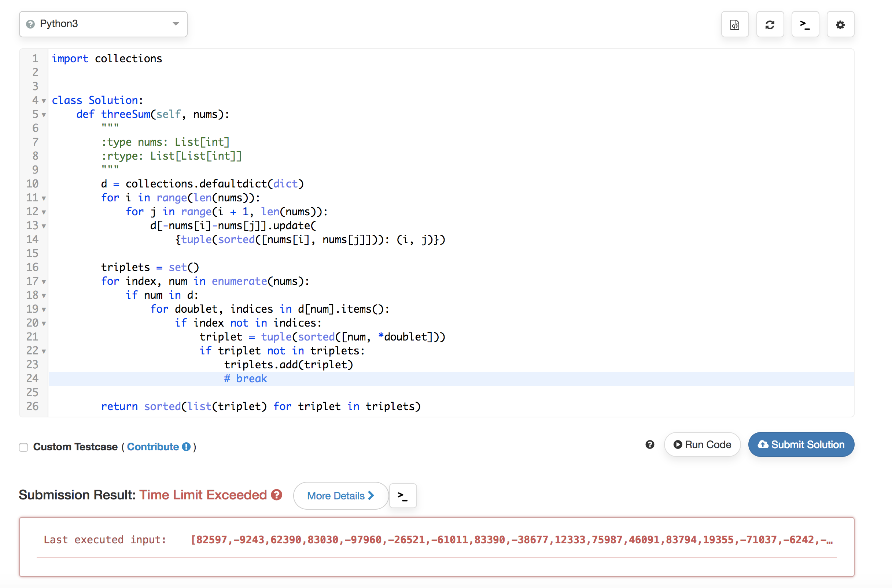
Task: Collapse the class Solution fold arrow
Action: pyautogui.click(x=44, y=101)
